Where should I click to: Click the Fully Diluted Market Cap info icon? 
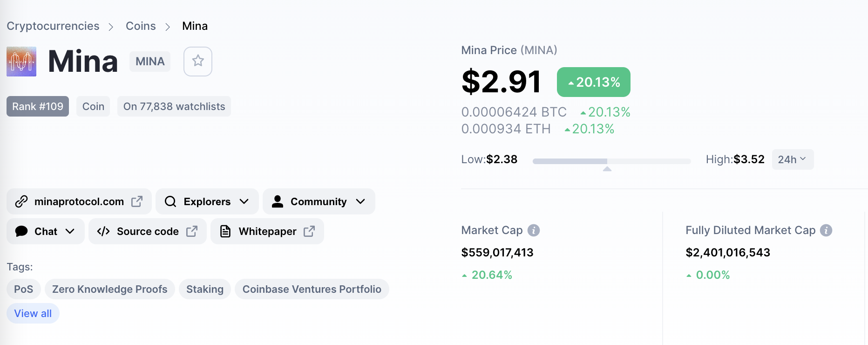pyautogui.click(x=826, y=230)
